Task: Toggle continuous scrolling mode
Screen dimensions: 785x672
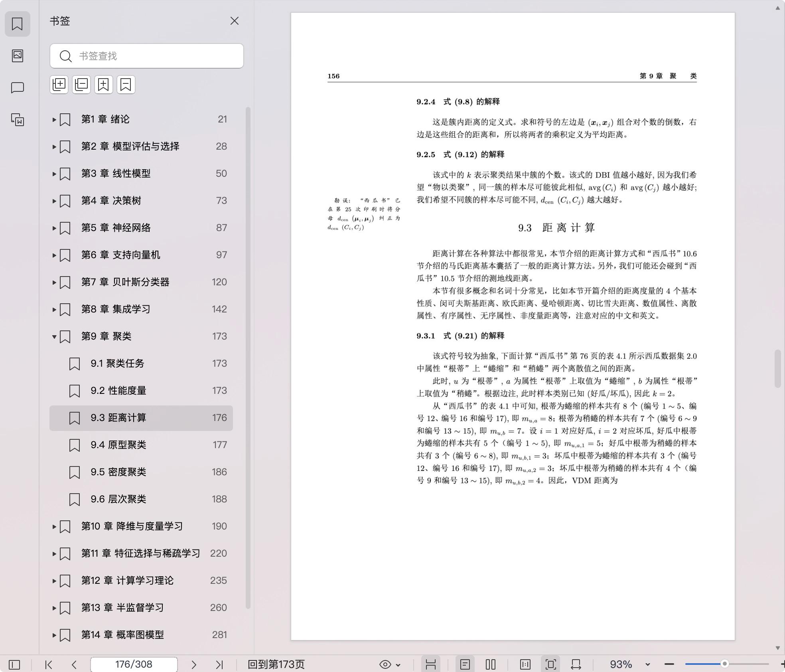Action: point(430,664)
